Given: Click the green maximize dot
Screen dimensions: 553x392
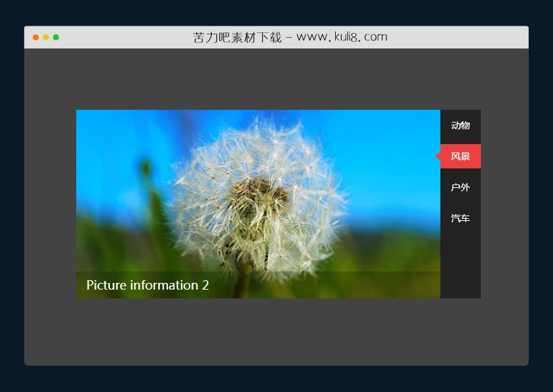Looking at the screenshot, I should [x=56, y=37].
